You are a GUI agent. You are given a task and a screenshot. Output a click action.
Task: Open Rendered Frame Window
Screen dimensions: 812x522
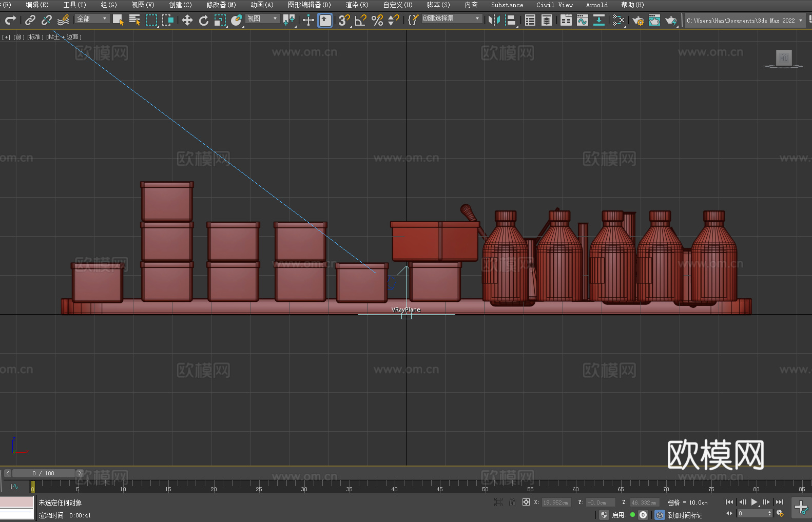coord(654,20)
